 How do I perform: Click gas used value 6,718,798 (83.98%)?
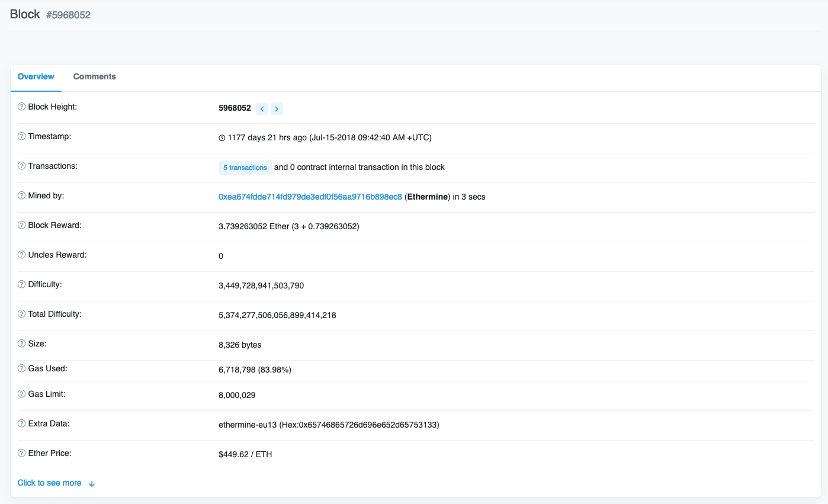point(255,370)
